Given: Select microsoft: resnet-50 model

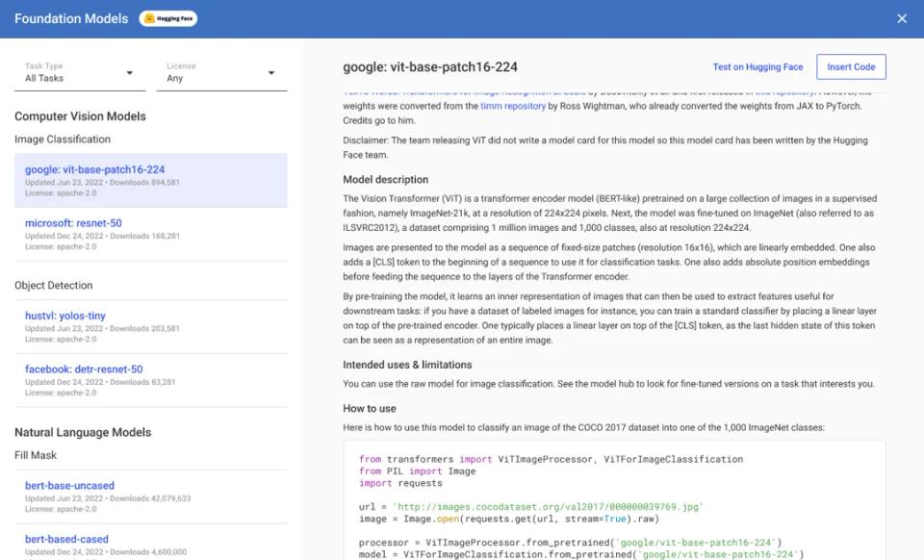Looking at the screenshot, I should (151, 234).
